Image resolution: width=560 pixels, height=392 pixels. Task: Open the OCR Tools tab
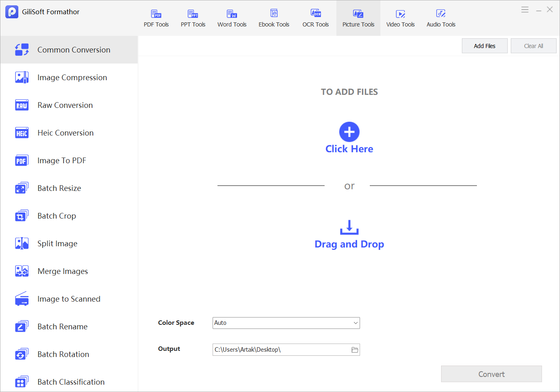[x=316, y=18]
